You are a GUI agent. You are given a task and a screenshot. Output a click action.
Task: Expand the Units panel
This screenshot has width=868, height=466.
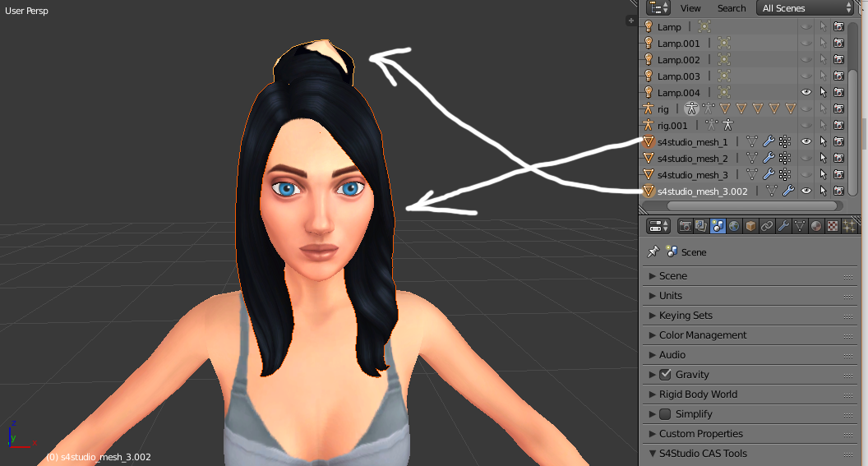point(652,296)
